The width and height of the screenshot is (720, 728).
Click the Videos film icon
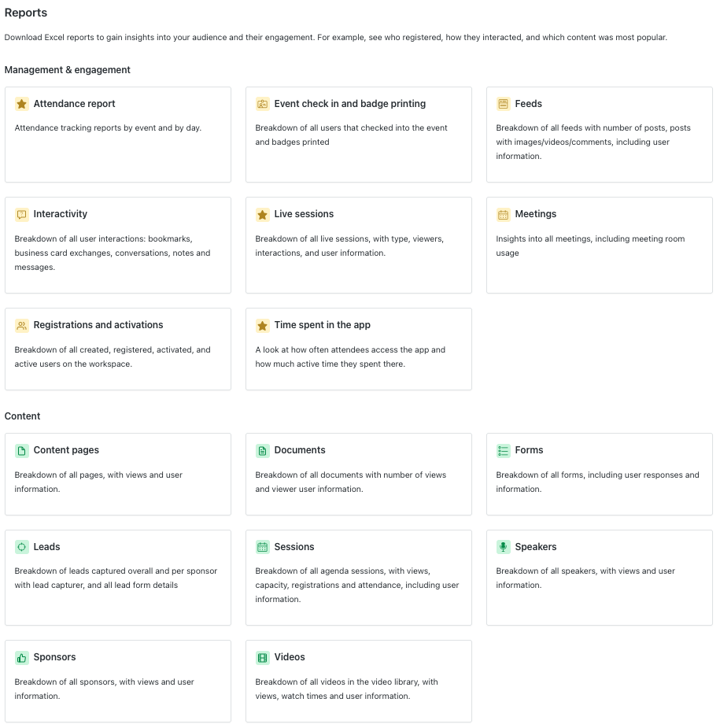coord(262,657)
